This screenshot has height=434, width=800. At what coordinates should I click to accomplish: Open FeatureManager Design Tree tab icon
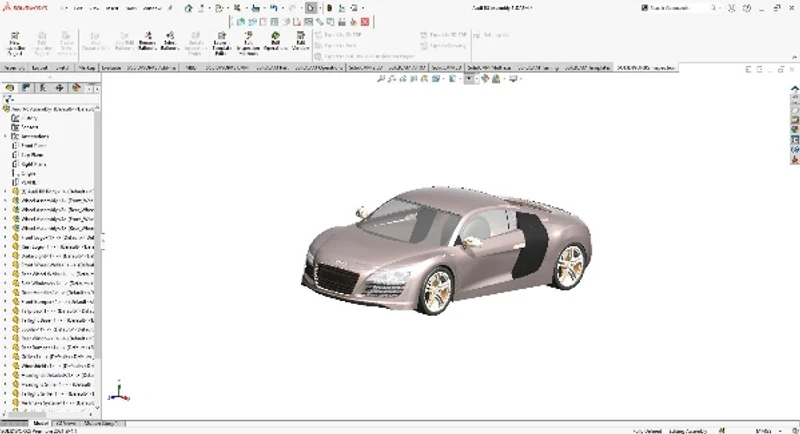9,88
